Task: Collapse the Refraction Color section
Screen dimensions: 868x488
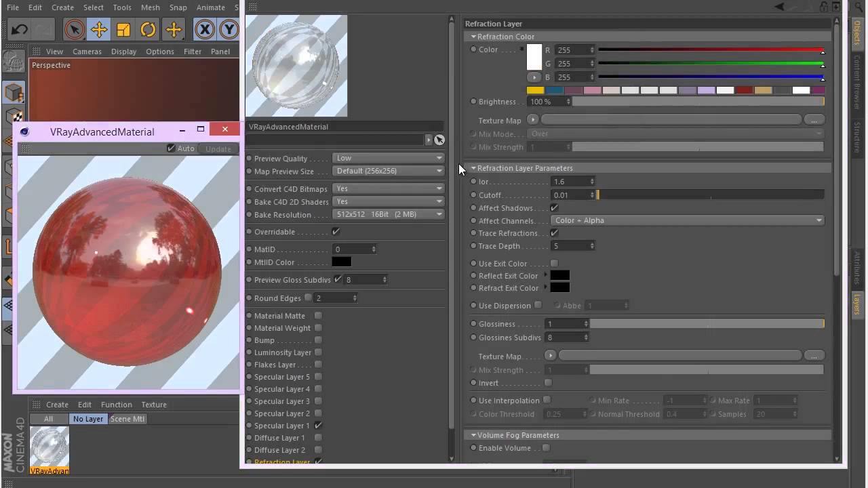Action: tap(473, 37)
